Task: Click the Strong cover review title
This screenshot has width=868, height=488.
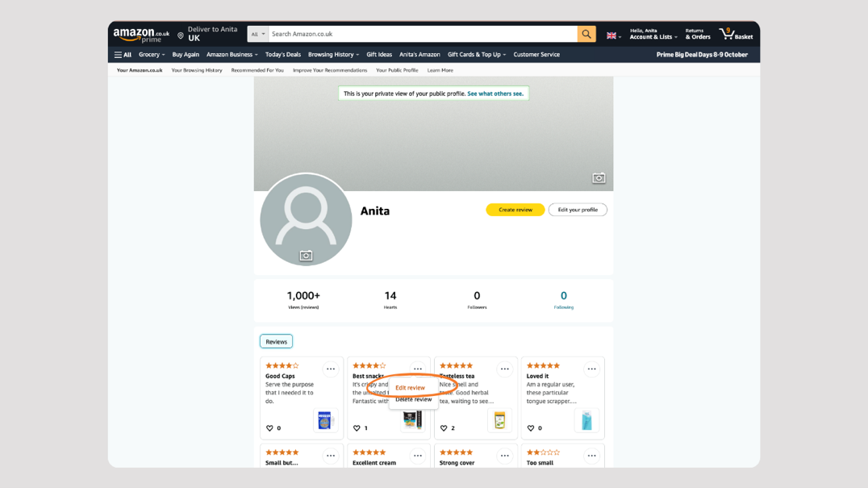Action: [457, 463]
